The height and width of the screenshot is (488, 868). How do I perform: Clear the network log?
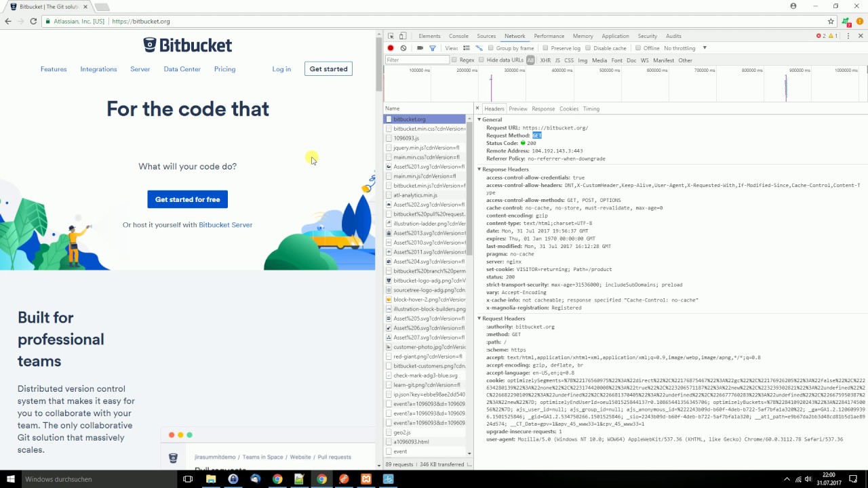tap(403, 48)
